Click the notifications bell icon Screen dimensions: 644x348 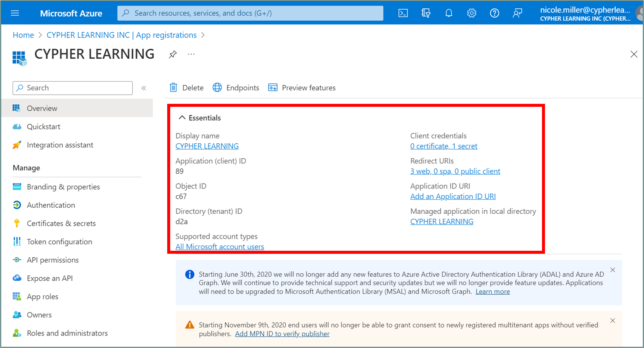(449, 13)
